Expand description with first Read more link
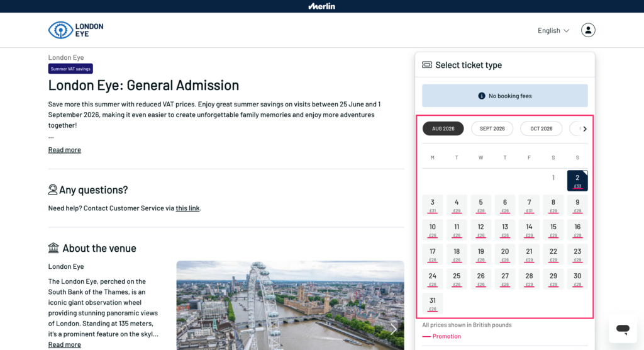This screenshot has width=644, height=350. click(65, 150)
